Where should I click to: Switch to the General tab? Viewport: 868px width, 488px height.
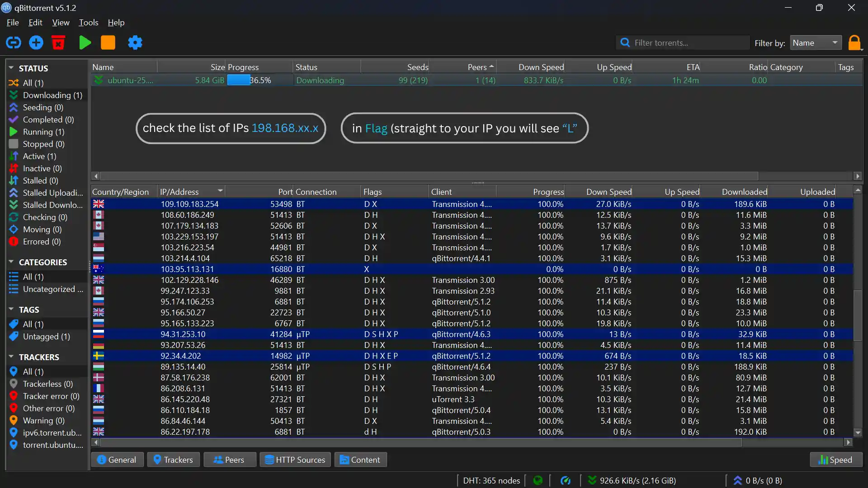117,460
